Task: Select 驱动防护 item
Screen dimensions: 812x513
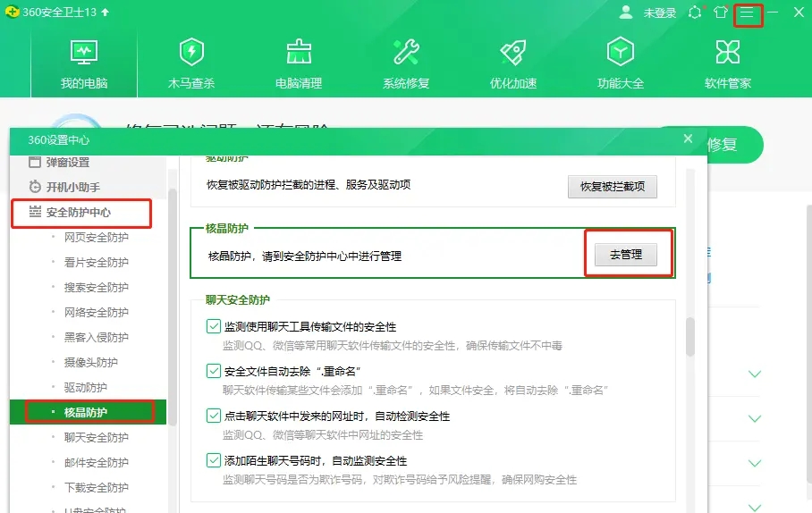Action: tap(86, 387)
